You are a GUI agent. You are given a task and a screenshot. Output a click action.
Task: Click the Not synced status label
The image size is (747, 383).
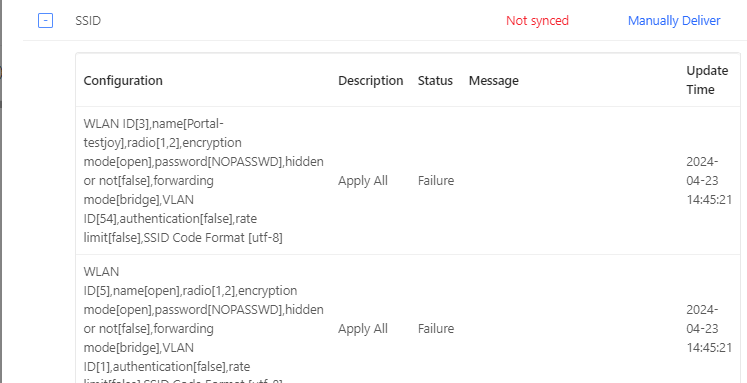tap(537, 20)
